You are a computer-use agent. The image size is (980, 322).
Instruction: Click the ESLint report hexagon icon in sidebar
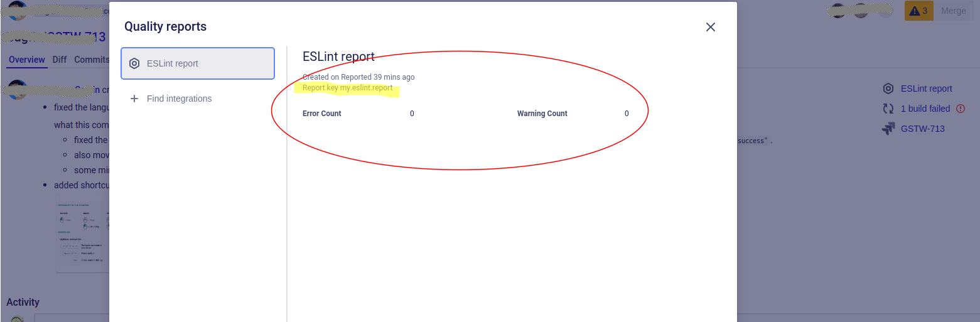point(134,63)
